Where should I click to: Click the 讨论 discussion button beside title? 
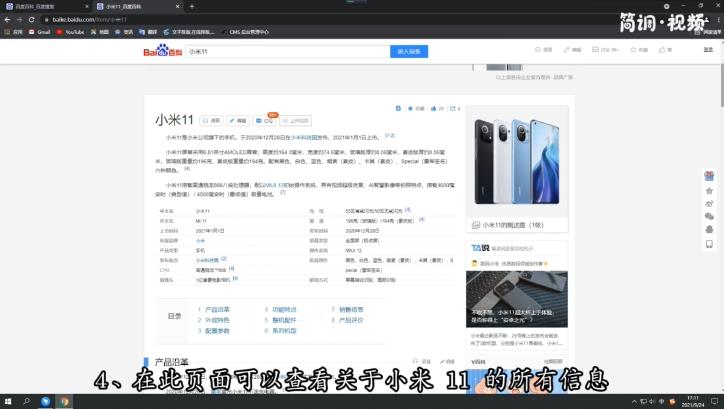267,120
